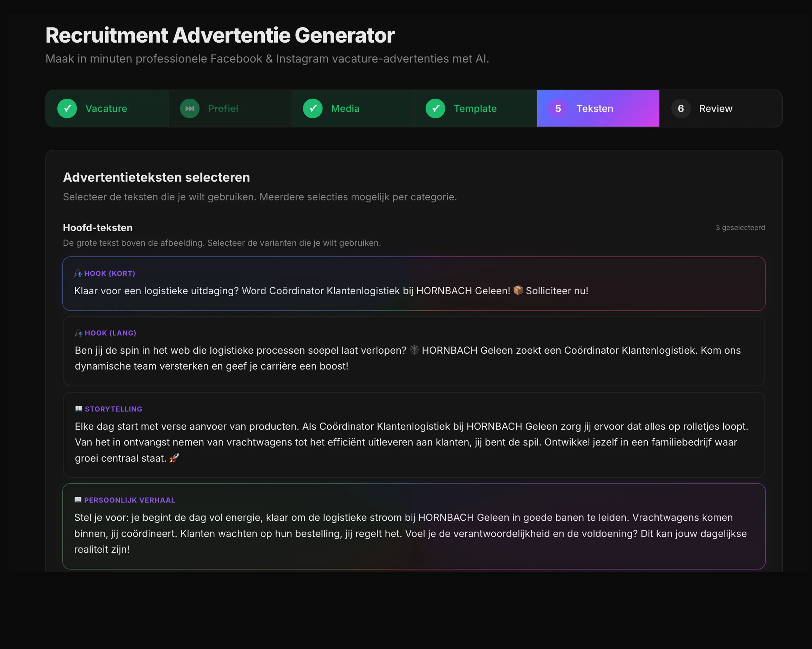Click the Vacature step green checkmark icon
Image resolution: width=812 pixels, height=649 pixels.
[67, 109]
